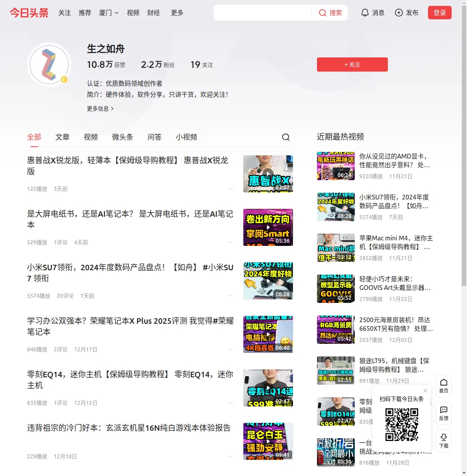Viewport: 467px width, 476px height.
Task: Click the verified V badge on avatar
Action: click(x=64, y=79)
